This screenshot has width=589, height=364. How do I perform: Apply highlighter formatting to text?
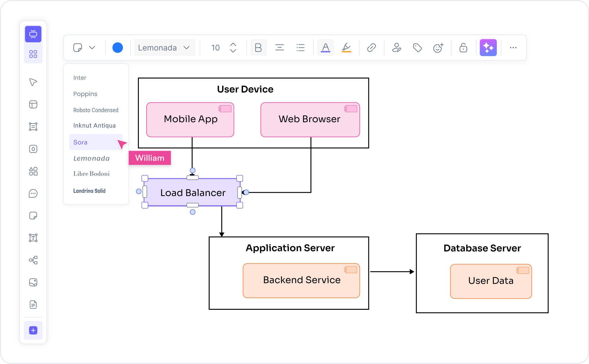(x=346, y=47)
